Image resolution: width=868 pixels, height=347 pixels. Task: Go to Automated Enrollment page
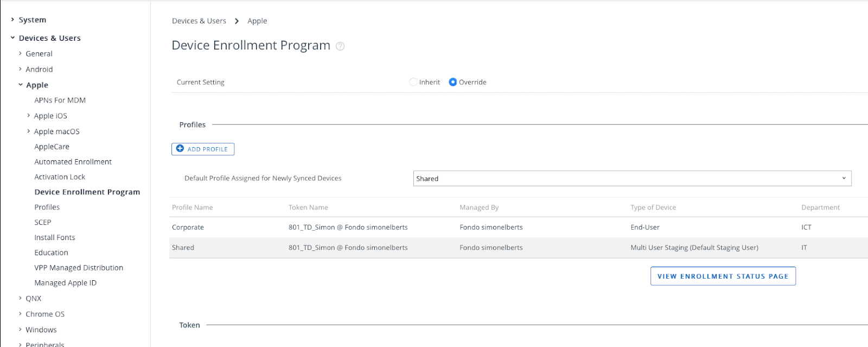(x=73, y=162)
